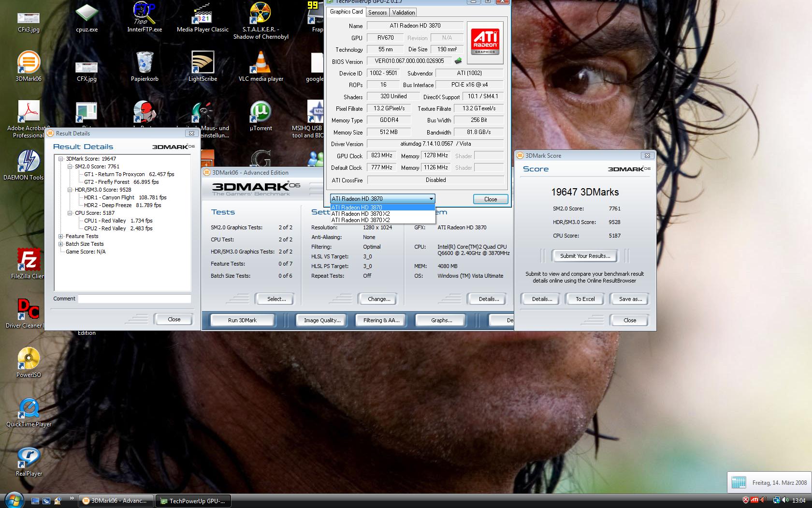Open the MSIHQ USB tool shortcut
This screenshot has height=508, width=812.
tap(307, 119)
